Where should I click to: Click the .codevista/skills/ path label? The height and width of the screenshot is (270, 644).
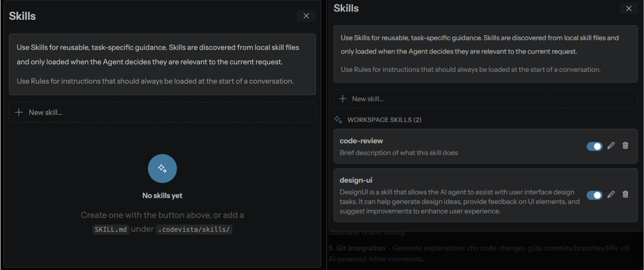pos(194,229)
